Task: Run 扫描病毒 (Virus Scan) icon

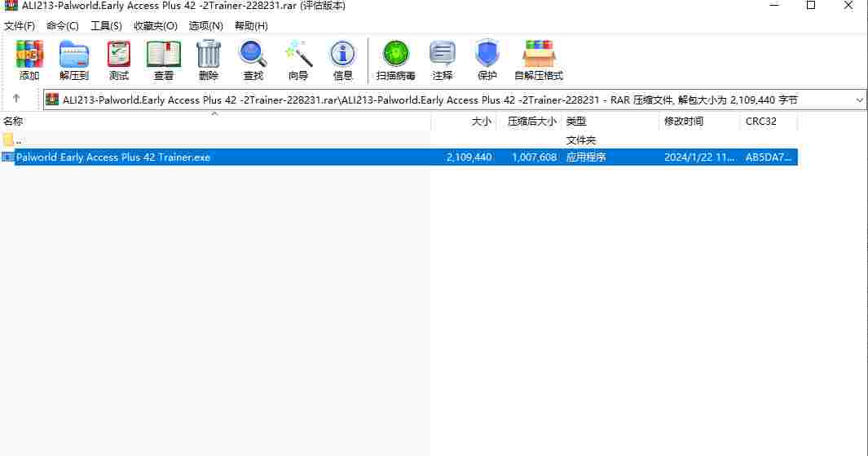Action: point(396,54)
